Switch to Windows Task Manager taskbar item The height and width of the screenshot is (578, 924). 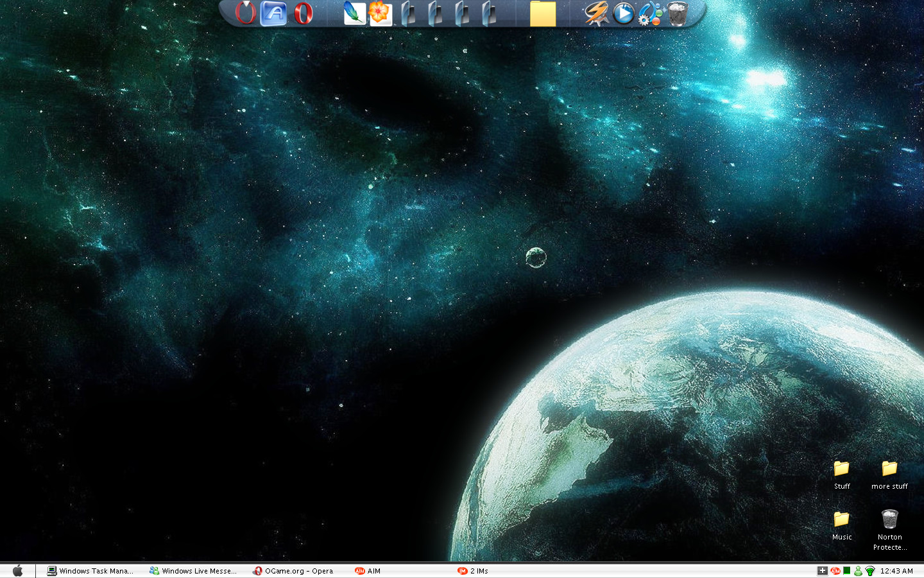(x=90, y=570)
